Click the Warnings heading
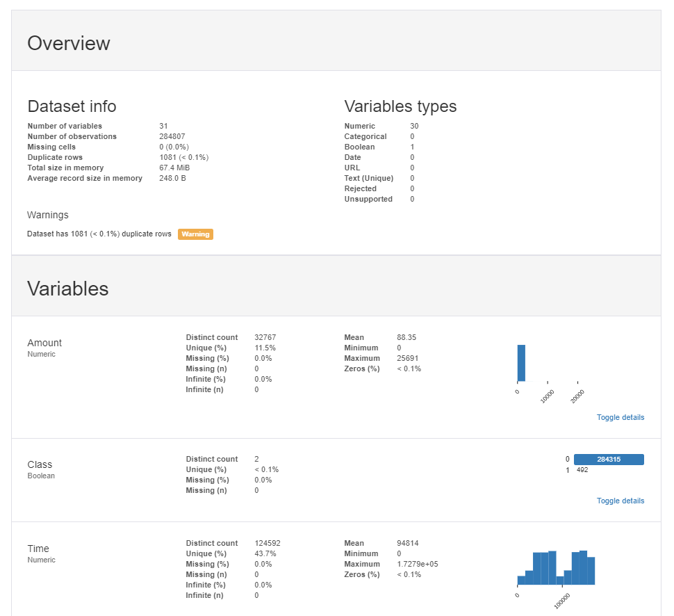The width and height of the screenshot is (674, 616). coord(48,215)
